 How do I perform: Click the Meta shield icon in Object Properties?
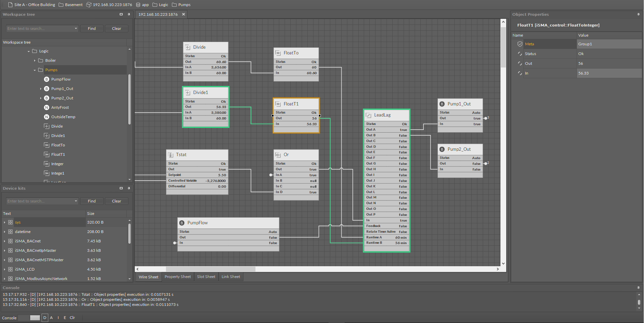(x=520, y=44)
